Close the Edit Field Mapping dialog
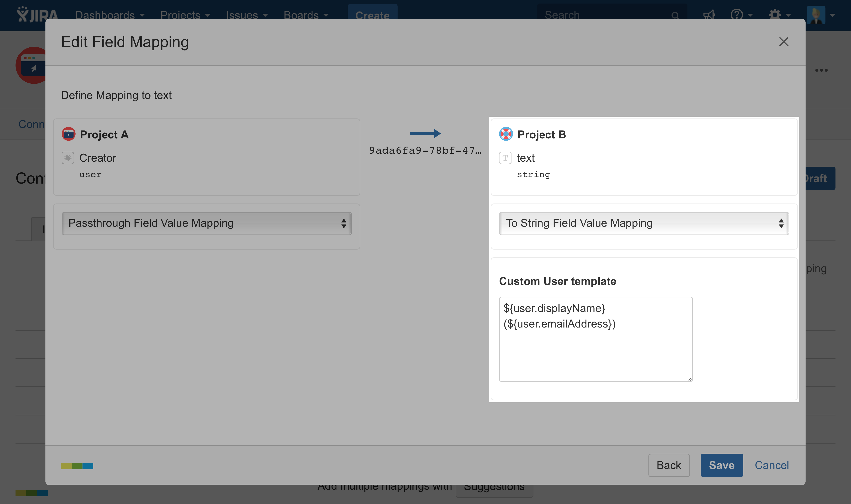This screenshot has width=851, height=504. (x=783, y=42)
